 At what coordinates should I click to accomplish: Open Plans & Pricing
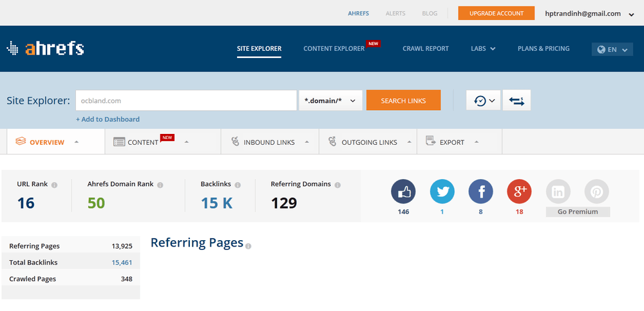[544, 48]
